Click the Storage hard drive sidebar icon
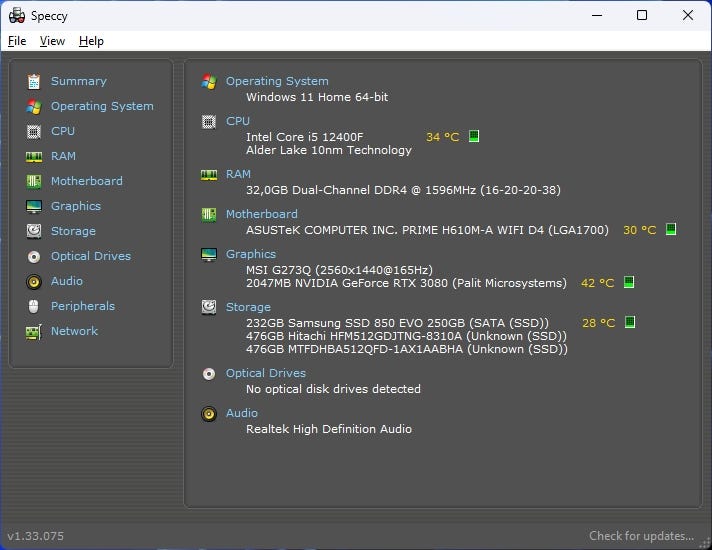The image size is (712, 550). pos(34,232)
